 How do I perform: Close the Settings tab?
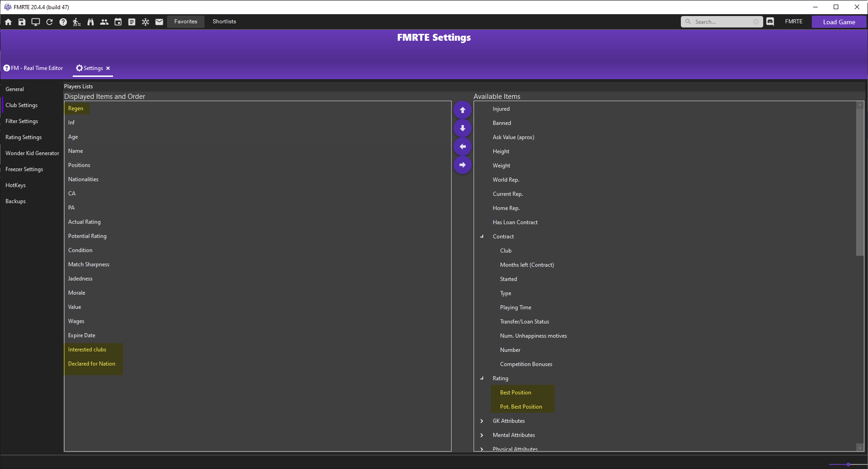108,68
